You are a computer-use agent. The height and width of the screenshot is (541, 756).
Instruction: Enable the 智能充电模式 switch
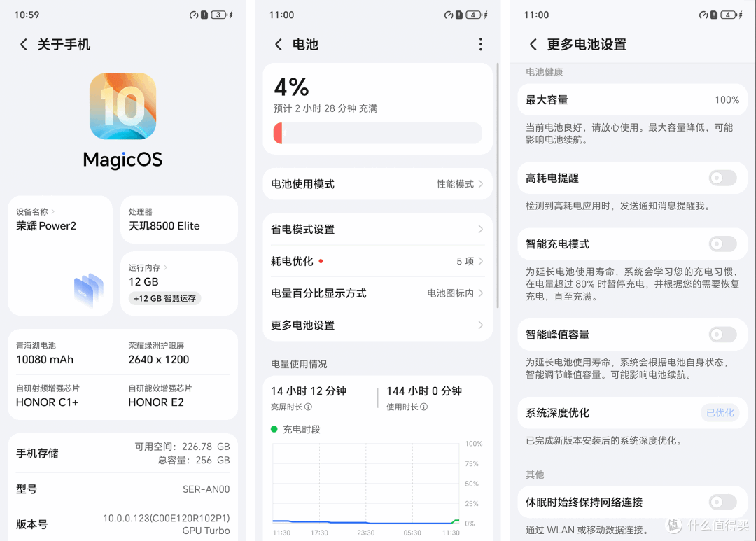[722, 244]
